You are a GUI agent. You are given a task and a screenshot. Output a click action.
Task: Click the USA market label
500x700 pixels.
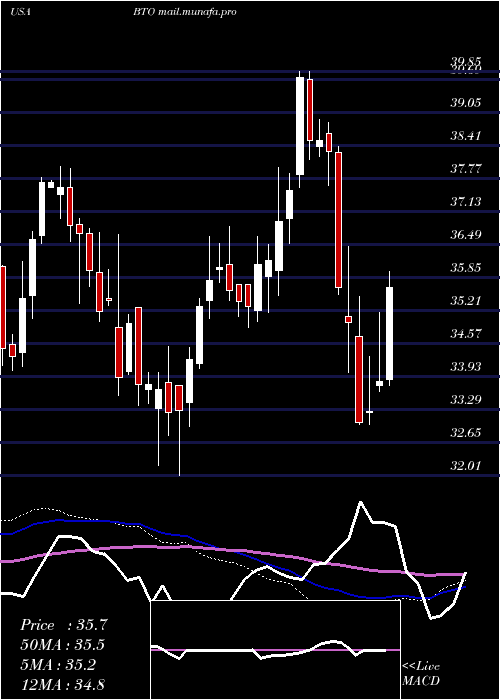tap(20, 12)
